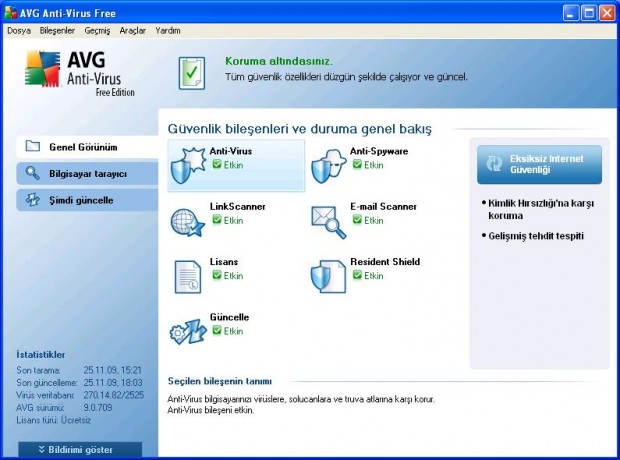Open the Geçmiş menu
620x460 pixels.
pyautogui.click(x=97, y=30)
